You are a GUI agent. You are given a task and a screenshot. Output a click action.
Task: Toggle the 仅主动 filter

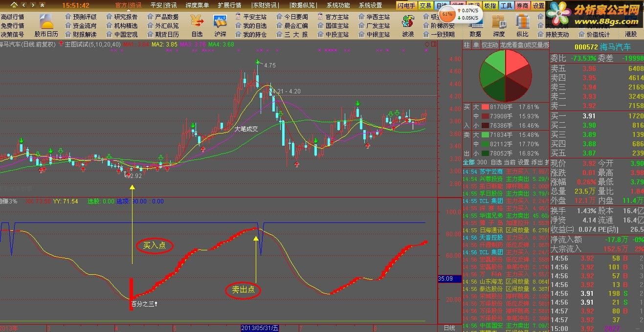(490, 45)
